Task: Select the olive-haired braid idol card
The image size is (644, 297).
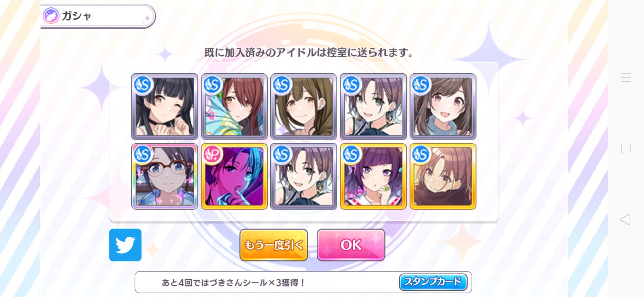Action: click(x=304, y=107)
